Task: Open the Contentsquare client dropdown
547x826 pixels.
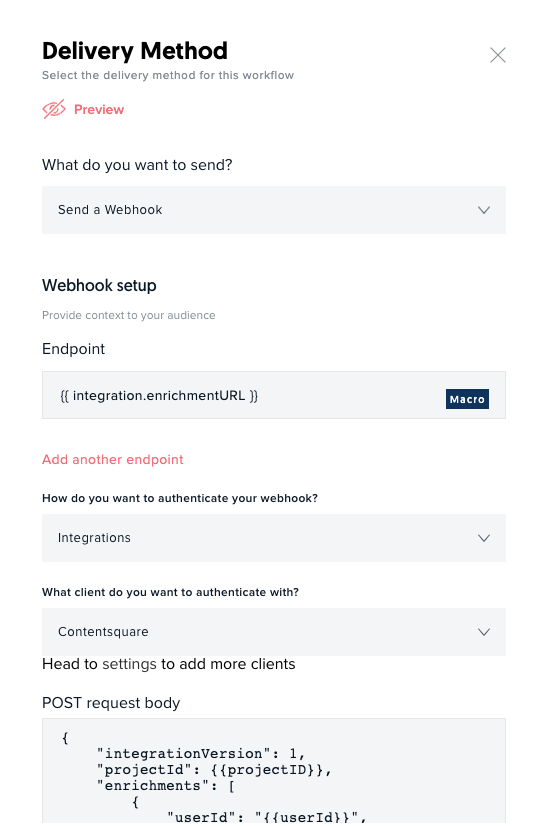Action: [274, 632]
